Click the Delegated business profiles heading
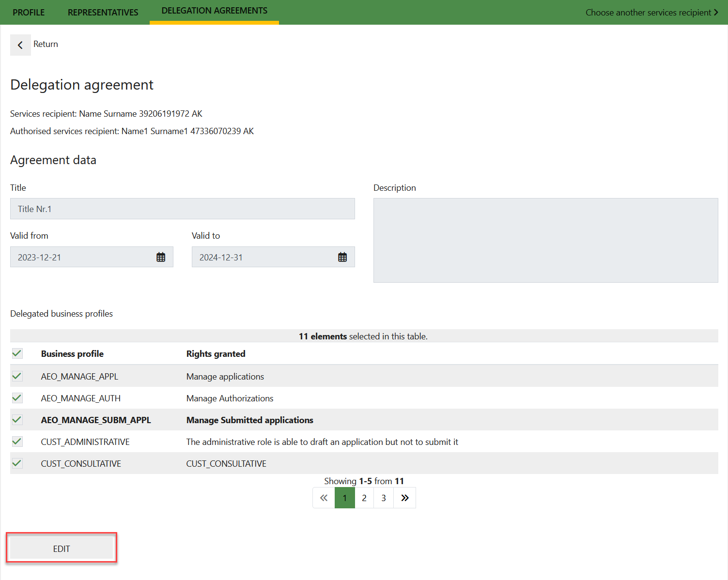This screenshot has height=580, width=728. click(x=62, y=314)
